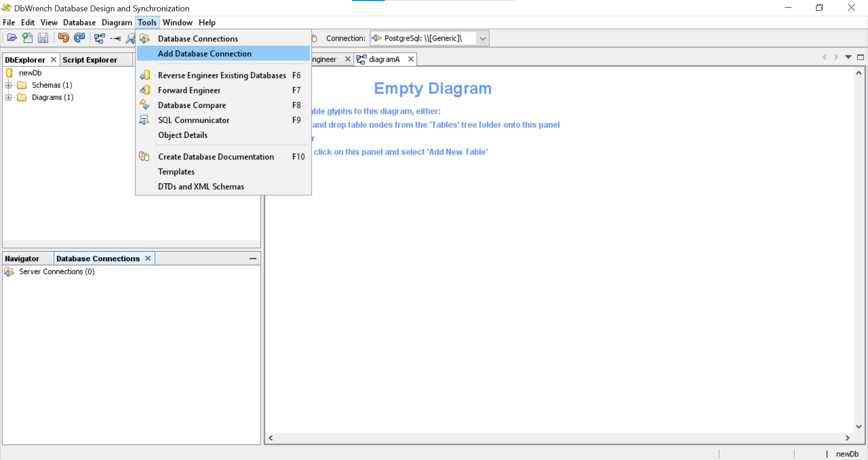Viewport: 868px width, 460px height.
Task: Switch to the Navigator tab
Action: coord(22,258)
